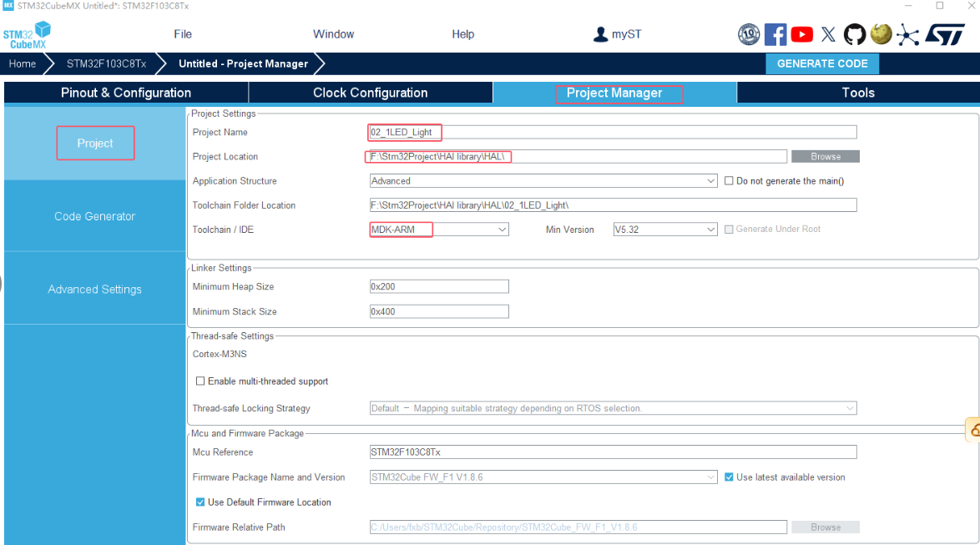The height and width of the screenshot is (545, 980).
Task: Select the Project side tab
Action: [95, 143]
